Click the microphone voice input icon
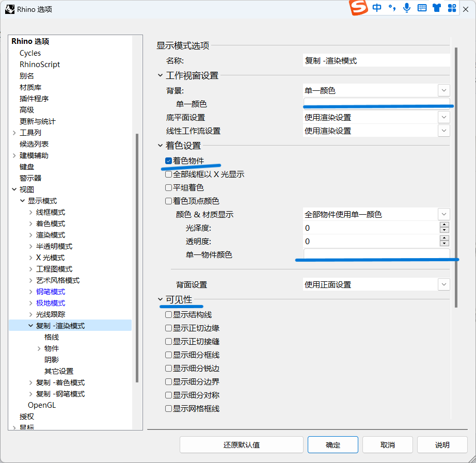This screenshot has width=476, height=463. click(407, 8)
